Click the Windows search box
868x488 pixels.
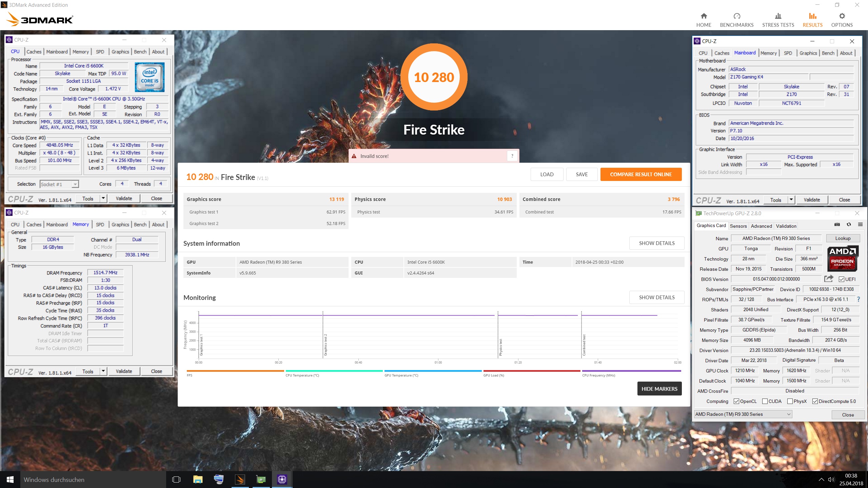pyautogui.click(x=93, y=480)
